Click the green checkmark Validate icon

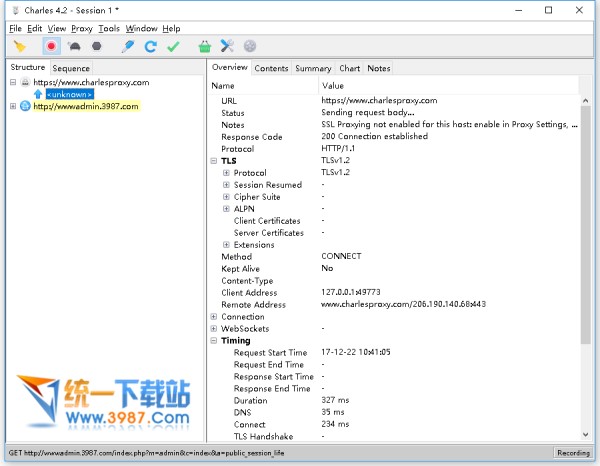(173, 46)
